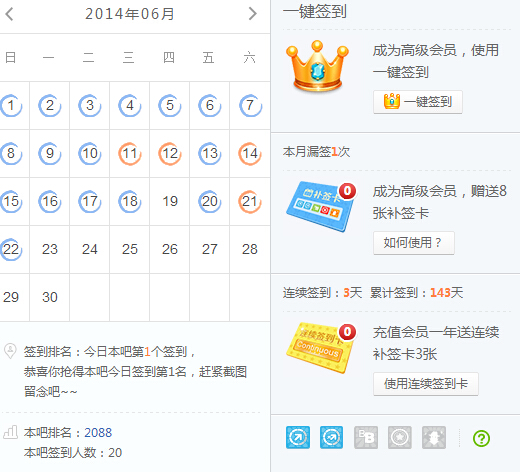Click the first blue arrow badge icon
The height and width of the screenshot is (472, 520).
[298, 437]
